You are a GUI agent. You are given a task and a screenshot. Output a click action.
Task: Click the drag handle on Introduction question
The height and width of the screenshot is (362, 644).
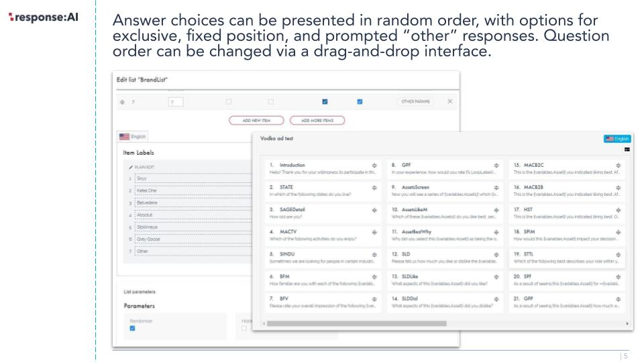[x=374, y=166]
